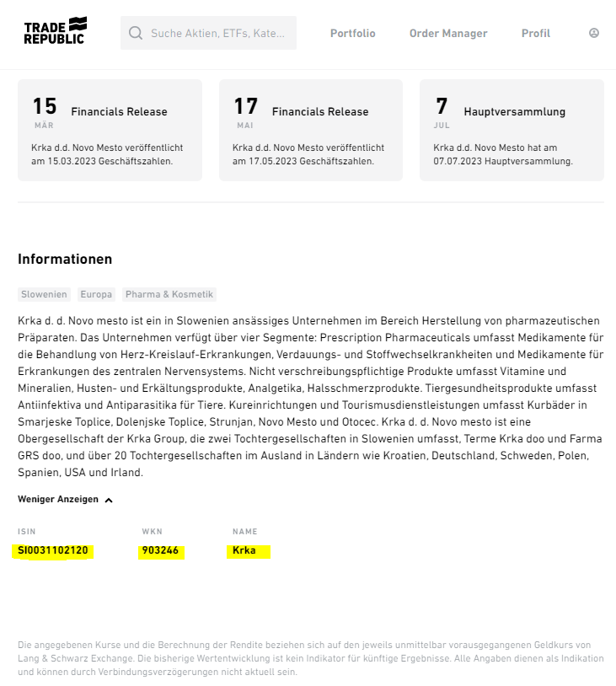This screenshot has height=686, width=616.
Task: Open the Profil menu item
Action: (536, 34)
